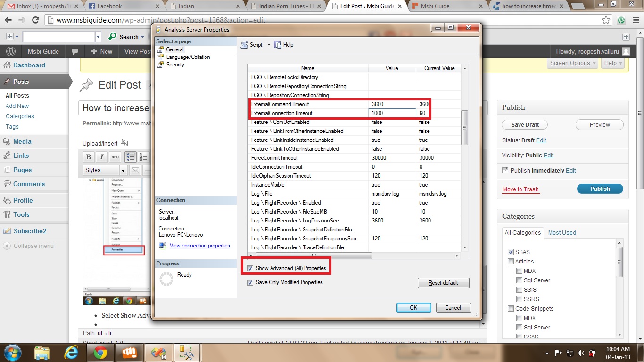Click the Save Draft button
Image resolution: width=644 pixels, height=362 pixels.
pyautogui.click(x=524, y=124)
